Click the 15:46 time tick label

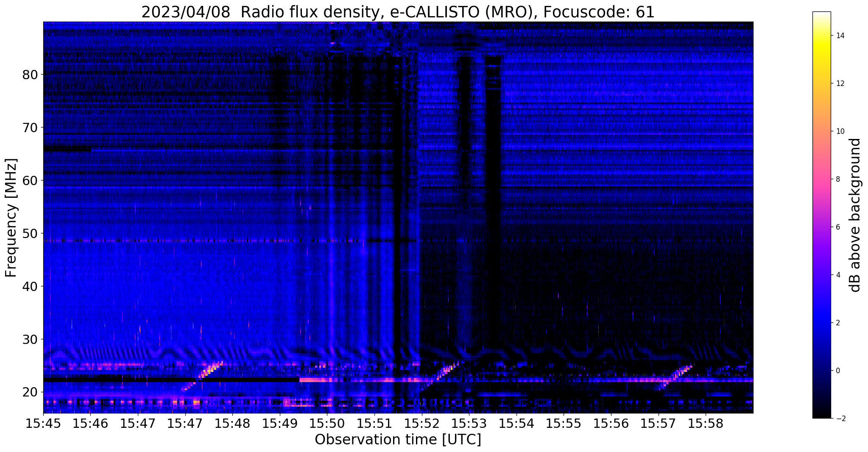(x=90, y=423)
